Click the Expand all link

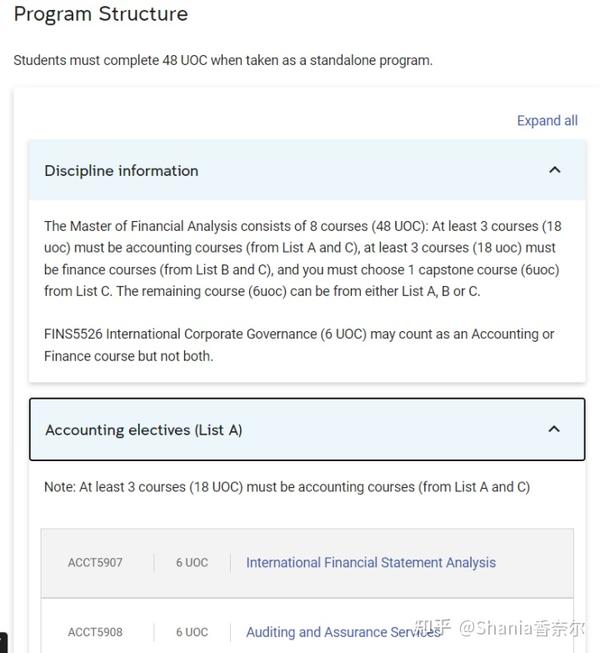(547, 120)
